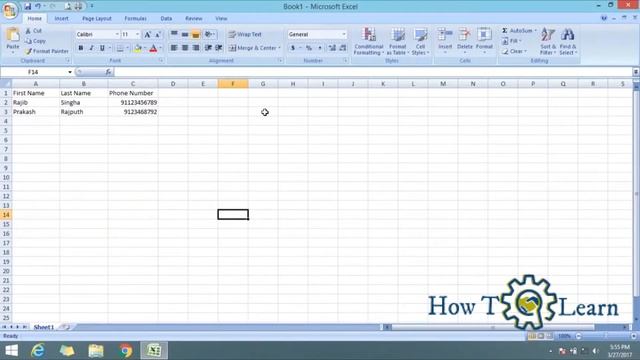Apply Accounting Number Format dollar icon
Screen dimensions: 640x360
click(x=293, y=48)
